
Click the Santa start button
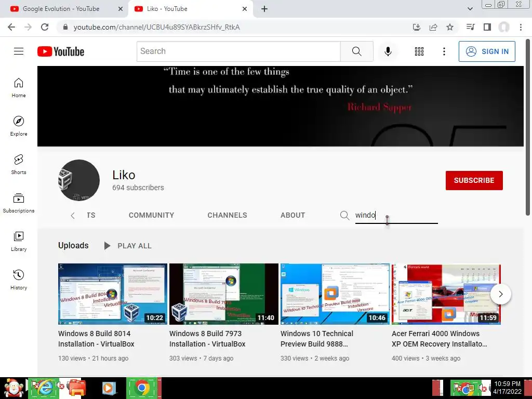13,388
